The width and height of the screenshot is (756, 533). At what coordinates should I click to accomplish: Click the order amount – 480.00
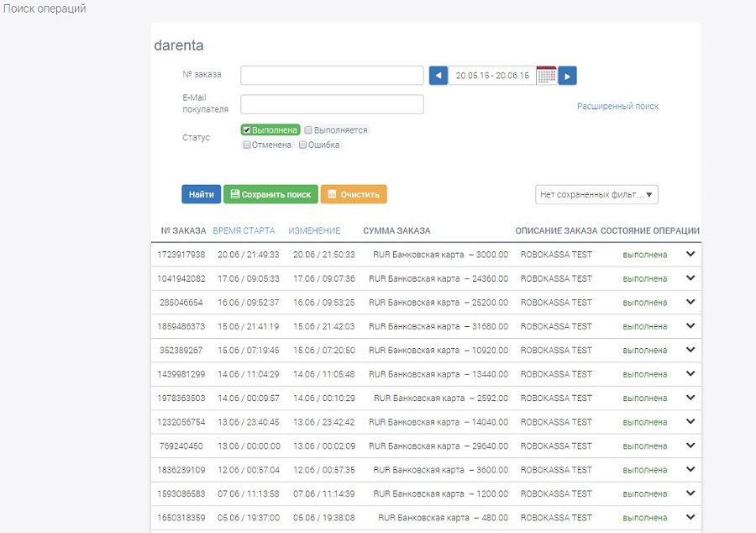point(491,518)
